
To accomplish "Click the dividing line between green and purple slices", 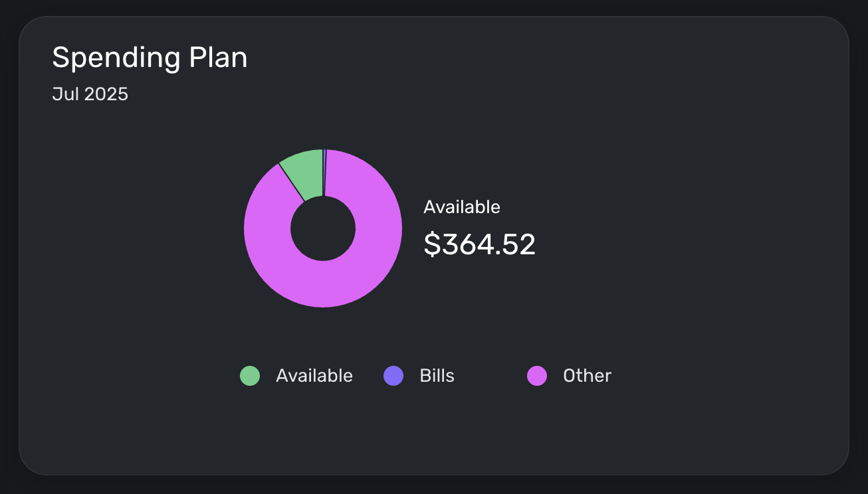I will click(x=292, y=183).
